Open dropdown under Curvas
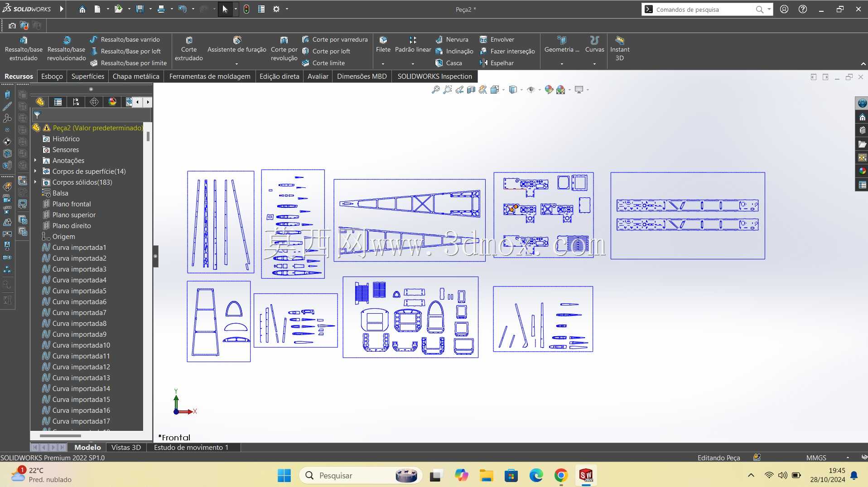Image resolution: width=868 pixels, height=487 pixels. [594, 64]
